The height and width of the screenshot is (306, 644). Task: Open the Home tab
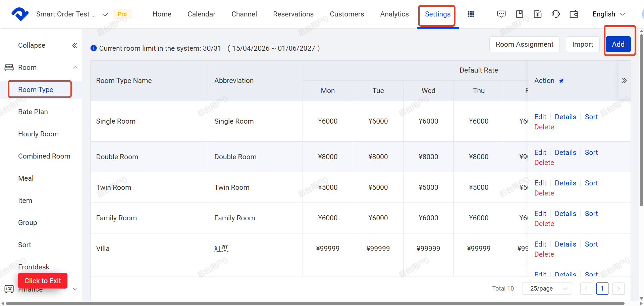(162, 14)
